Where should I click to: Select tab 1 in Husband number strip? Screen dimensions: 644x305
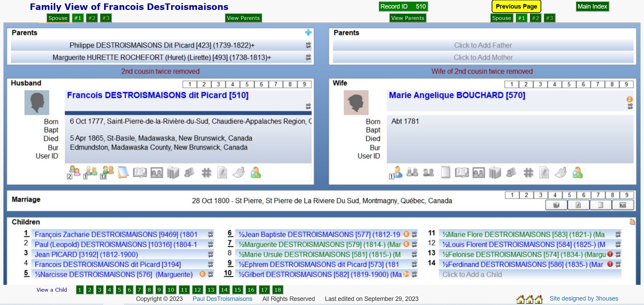[190, 84]
